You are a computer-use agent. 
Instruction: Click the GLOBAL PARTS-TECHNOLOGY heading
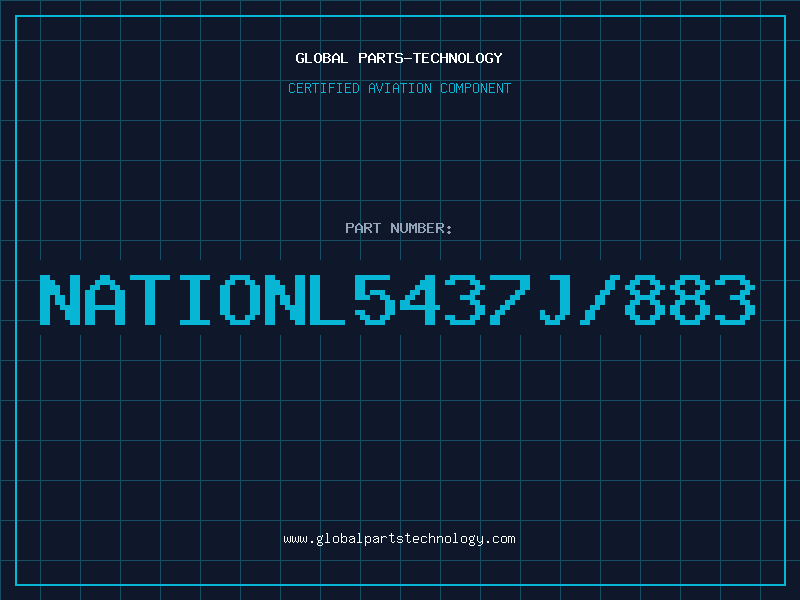pos(399,58)
